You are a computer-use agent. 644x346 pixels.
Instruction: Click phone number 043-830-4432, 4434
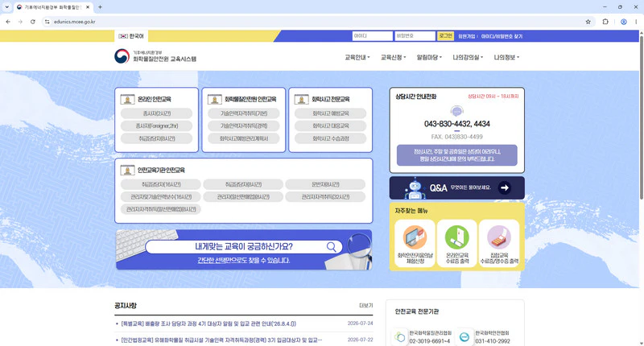pos(456,124)
